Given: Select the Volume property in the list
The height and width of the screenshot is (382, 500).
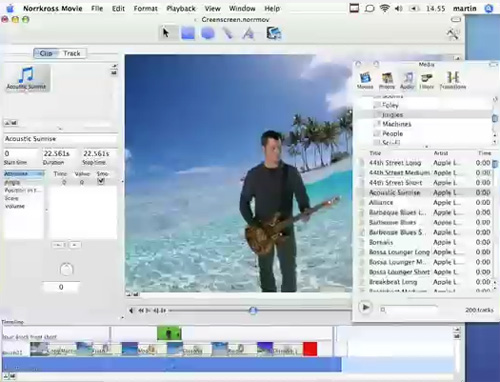Looking at the screenshot, I should tap(15, 206).
